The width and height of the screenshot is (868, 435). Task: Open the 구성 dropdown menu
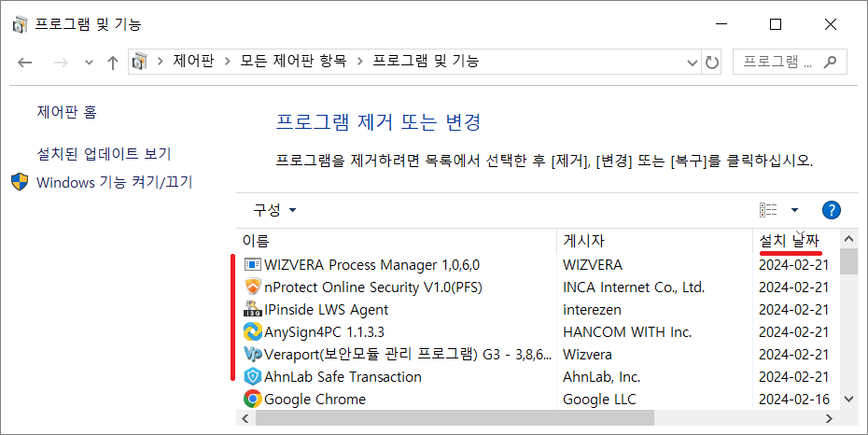[x=274, y=210]
